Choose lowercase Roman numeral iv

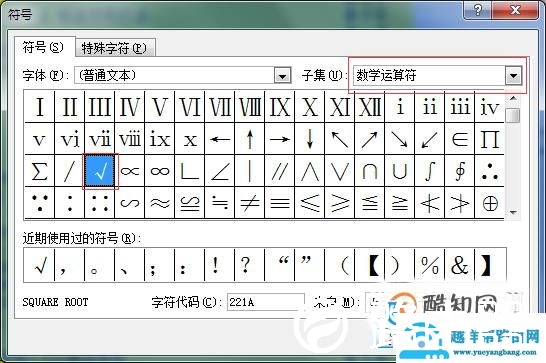tap(490, 107)
